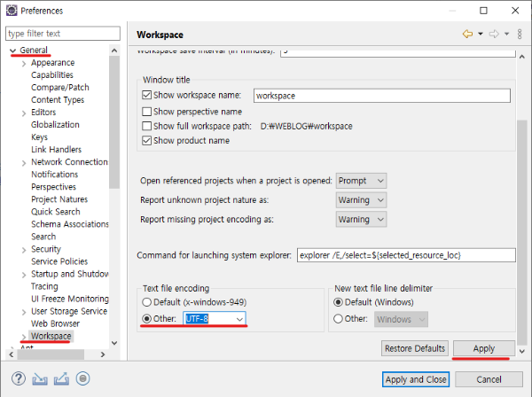Select Other text file encoding radio
This screenshot has height=397, width=532.
coord(146,319)
